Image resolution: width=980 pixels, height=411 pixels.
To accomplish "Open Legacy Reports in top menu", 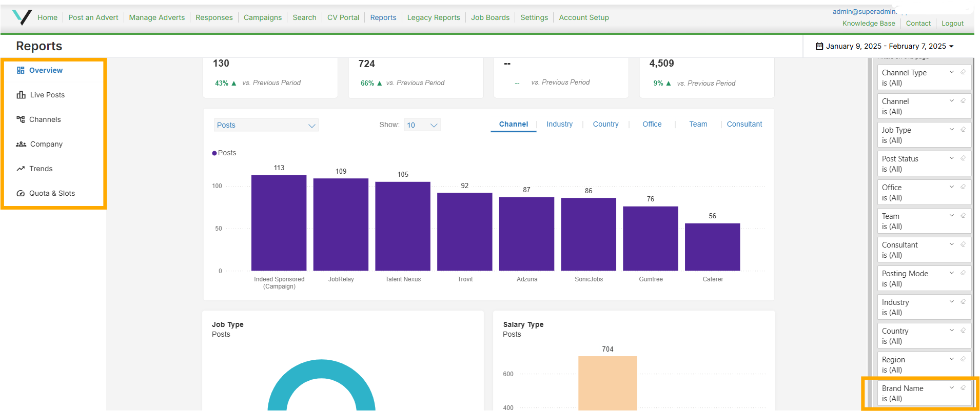I will pos(434,17).
